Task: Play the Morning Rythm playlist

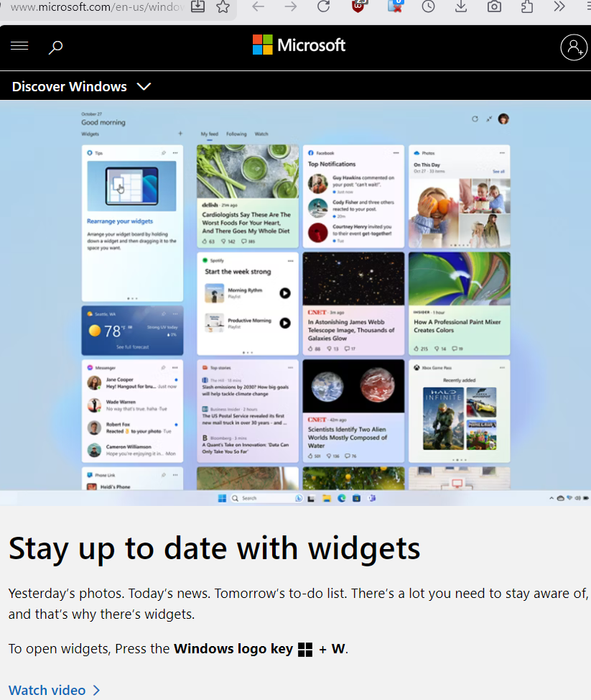Action: [285, 293]
